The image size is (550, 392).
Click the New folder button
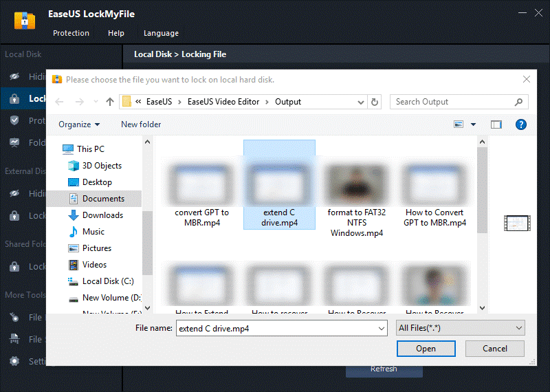141,124
